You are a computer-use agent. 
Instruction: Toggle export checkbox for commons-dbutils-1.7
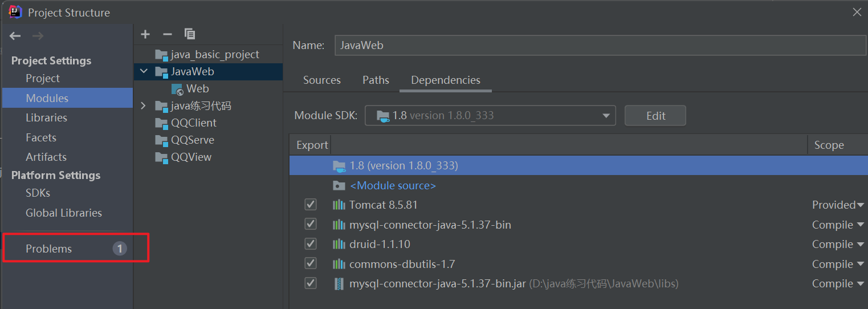coord(311,264)
